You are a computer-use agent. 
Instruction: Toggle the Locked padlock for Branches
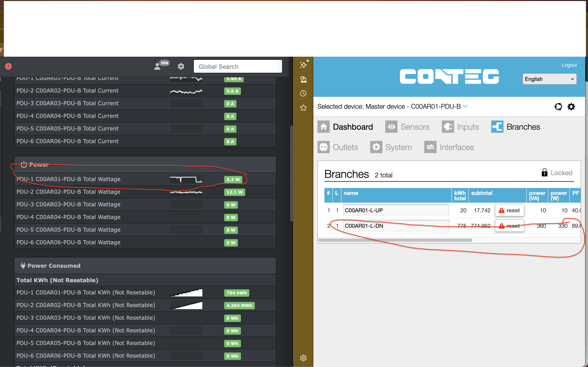544,172
